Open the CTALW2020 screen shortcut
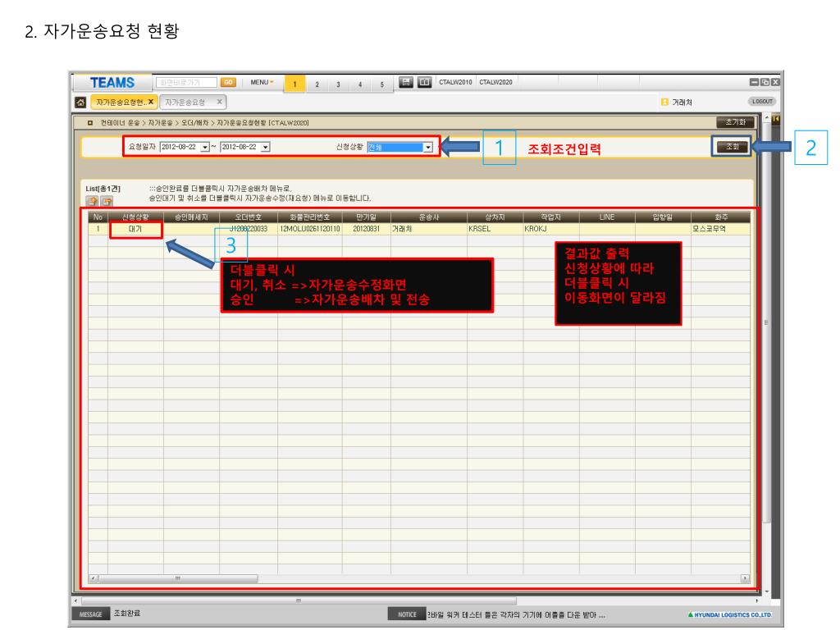 pyautogui.click(x=495, y=82)
